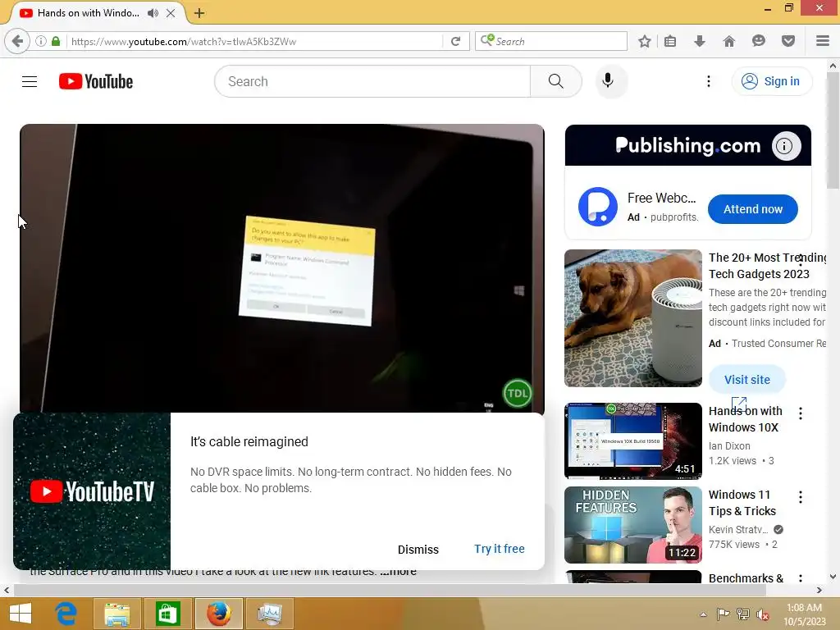Screen dimensions: 840x630
Task: Click the pubprofits ad logo icon
Action: point(598,207)
